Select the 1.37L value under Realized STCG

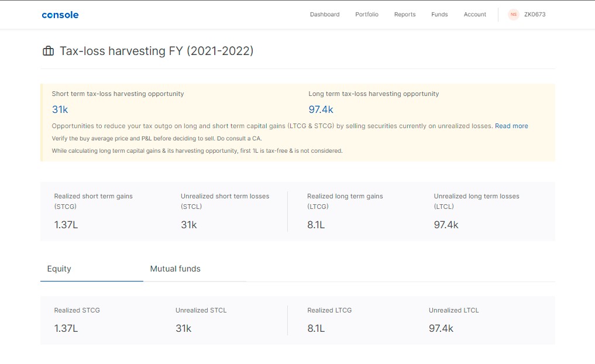click(x=66, y=329)
